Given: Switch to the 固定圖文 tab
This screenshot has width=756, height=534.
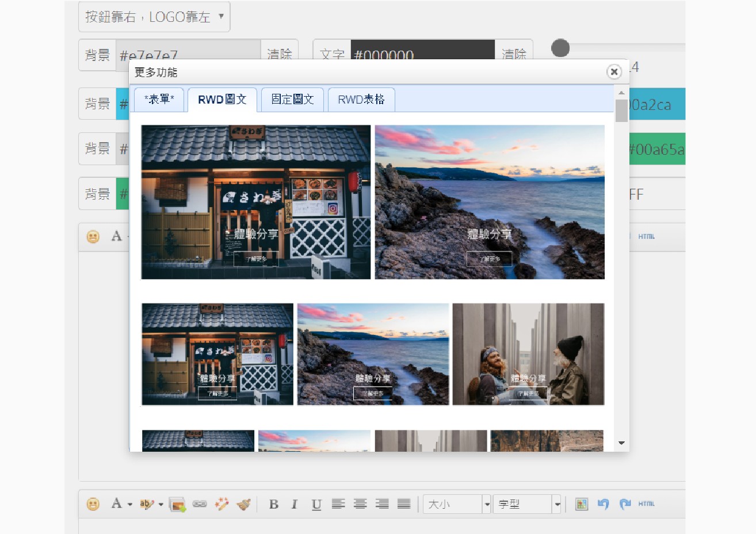Looking at the screenshot, I should [x=292, y=100].
